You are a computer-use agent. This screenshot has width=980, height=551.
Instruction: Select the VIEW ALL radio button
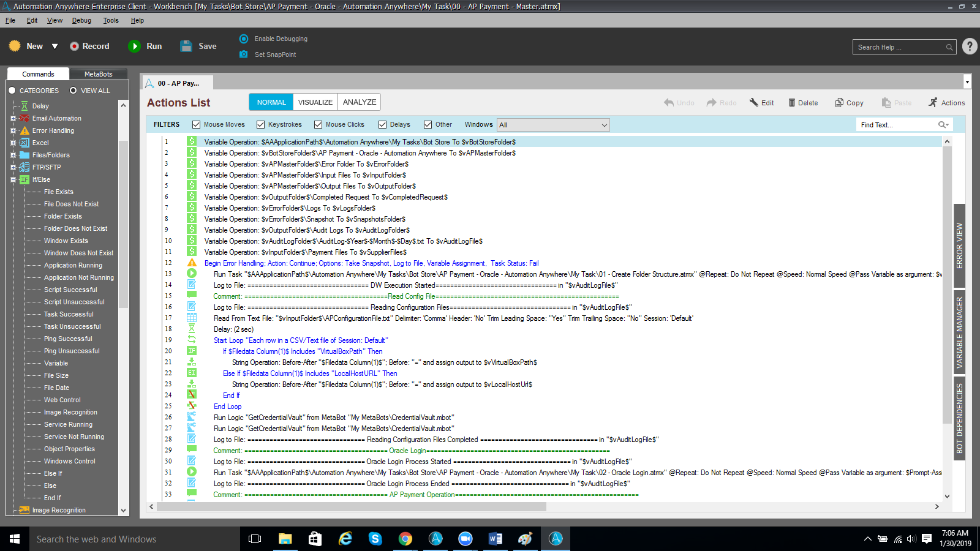(73, 91)
